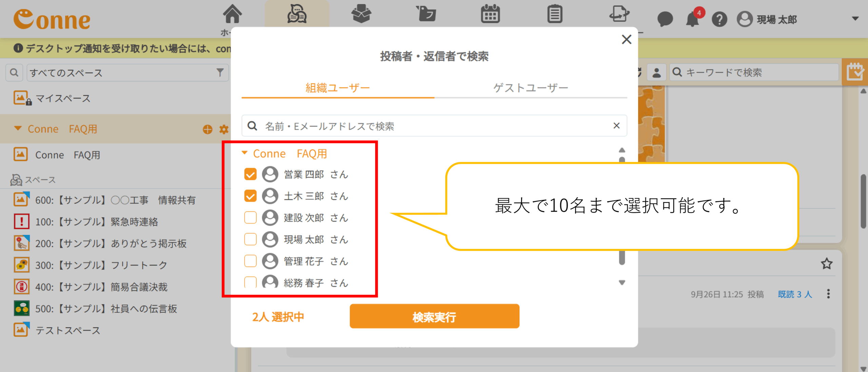Open gear settings beside Conne FAQ用 group

tap(224, 129)
